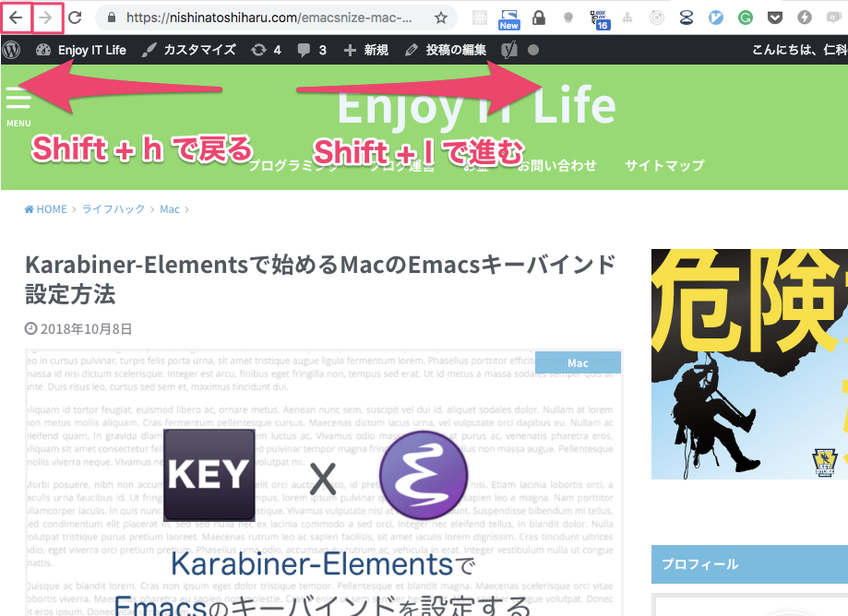Open the WordPress logo menu in admin bar
Viewport: 848px width, 616px height.
point(10,50)
